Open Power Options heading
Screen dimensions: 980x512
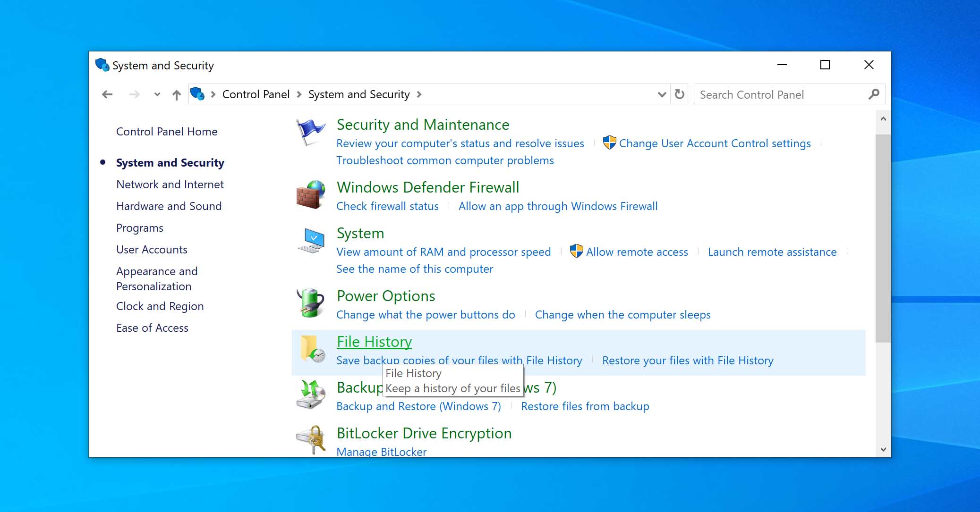(x=386, y=296)
